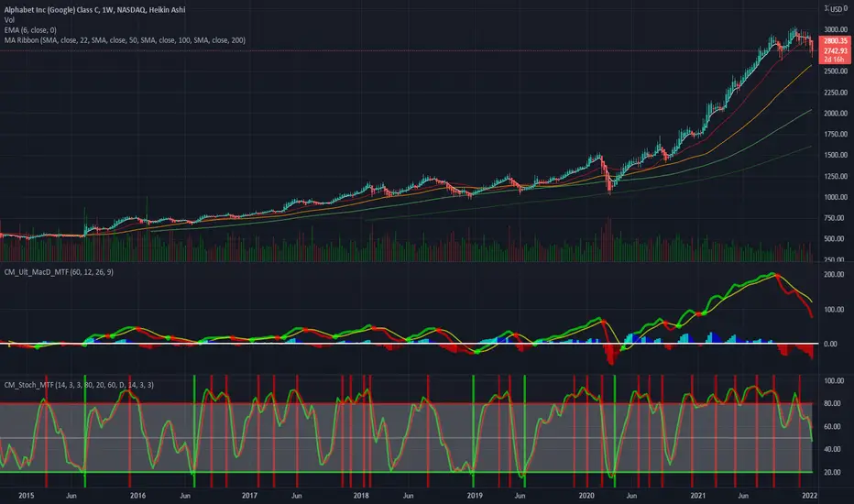854x504 pixels.
Task: Click the 2000.00 price axis label
Action: point(836,114)
